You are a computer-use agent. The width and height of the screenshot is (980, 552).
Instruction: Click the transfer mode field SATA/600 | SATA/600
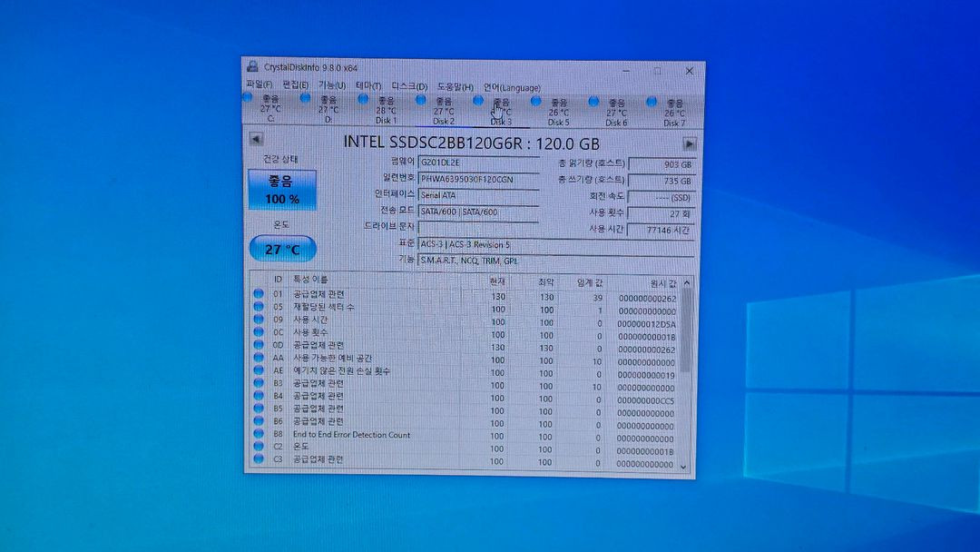click(478, 212)
